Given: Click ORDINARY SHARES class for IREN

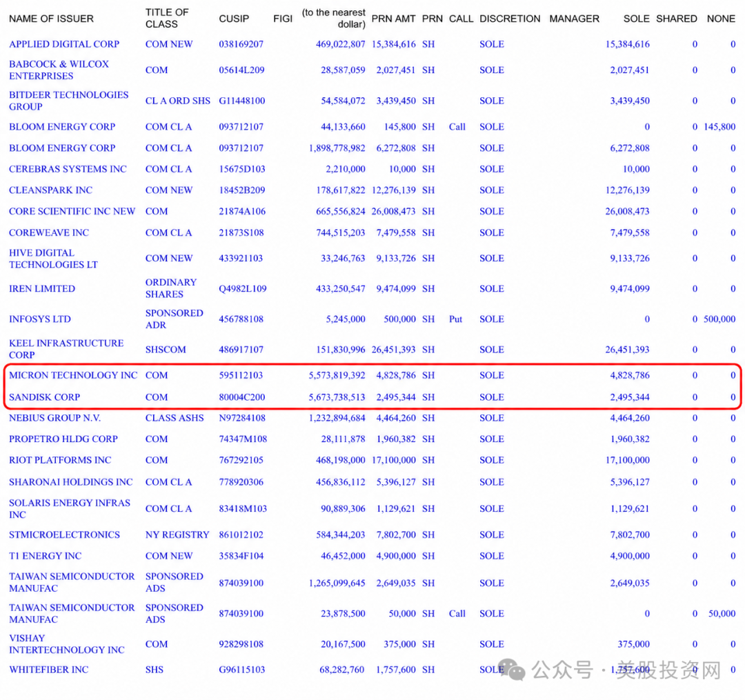Looking at the screenshot, I should click(x=171, y=288).
